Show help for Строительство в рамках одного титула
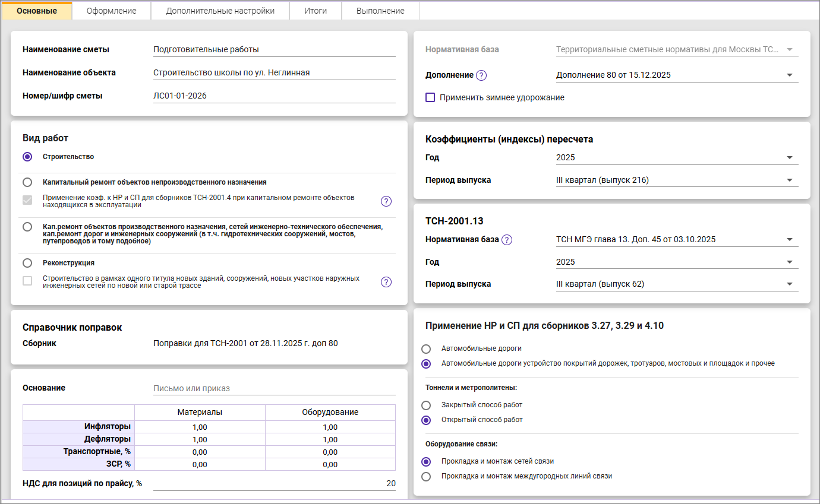Screen dimensions: 820x504 coord(386,282)
